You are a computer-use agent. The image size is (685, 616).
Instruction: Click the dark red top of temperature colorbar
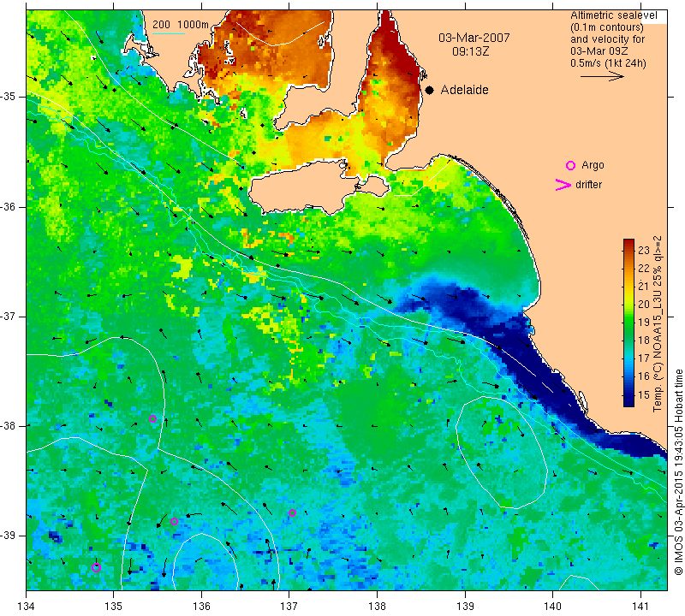[x=628, y=243]
